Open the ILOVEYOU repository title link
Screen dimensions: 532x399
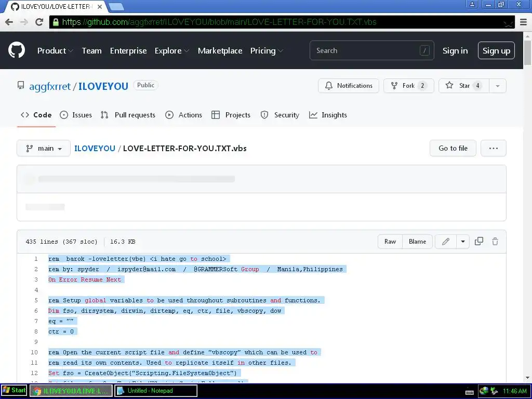tap(103, 86)
